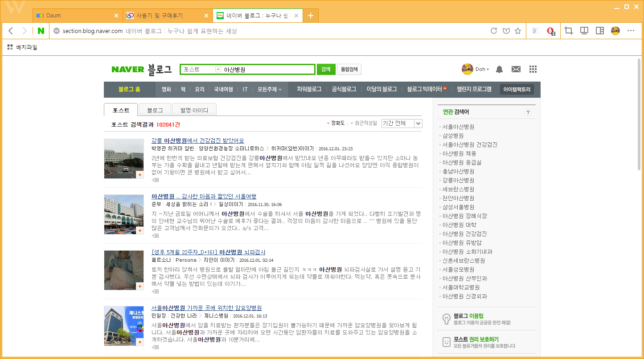Select the 포스트 results tab
The width and height of the screenshot is (644, 359).
[x=121, y=110]
